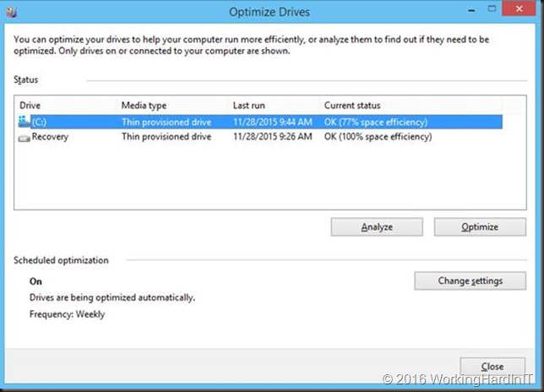Click Thin provisioned drive in the Recovery row
Viewport: 544px width, 392px height.
pyautogui.click(x=166, y=137)
